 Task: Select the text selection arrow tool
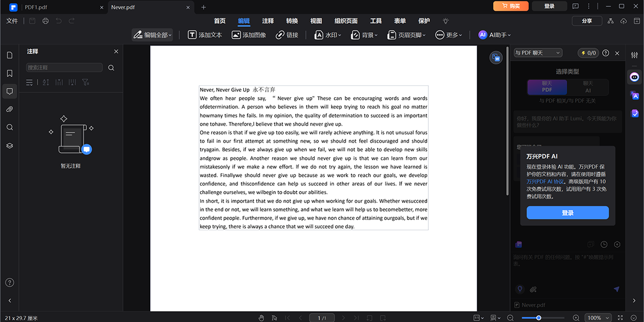click(274, 317)
